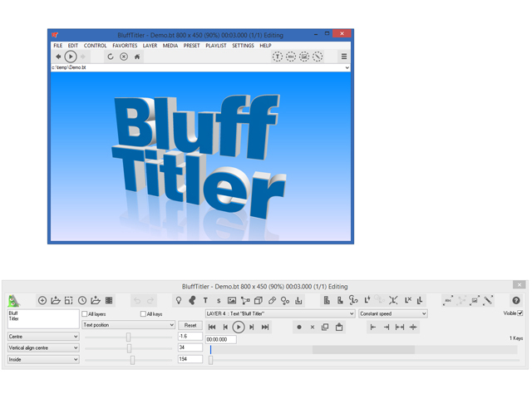Click the reload icon in preview toolbar
532x399 pixels.
(111, 57)
